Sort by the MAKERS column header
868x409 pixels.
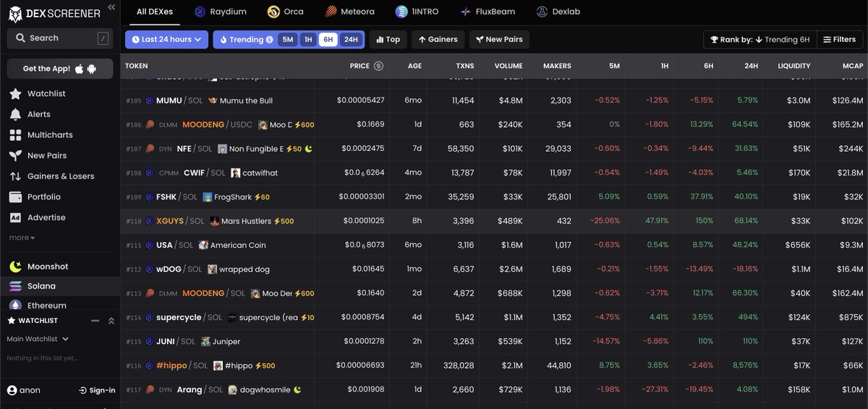(557, 66)
